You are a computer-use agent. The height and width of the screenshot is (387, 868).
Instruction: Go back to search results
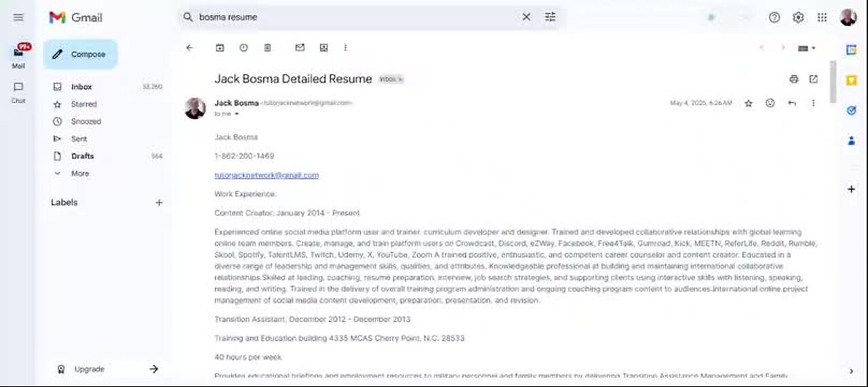(x=189, y=47)
